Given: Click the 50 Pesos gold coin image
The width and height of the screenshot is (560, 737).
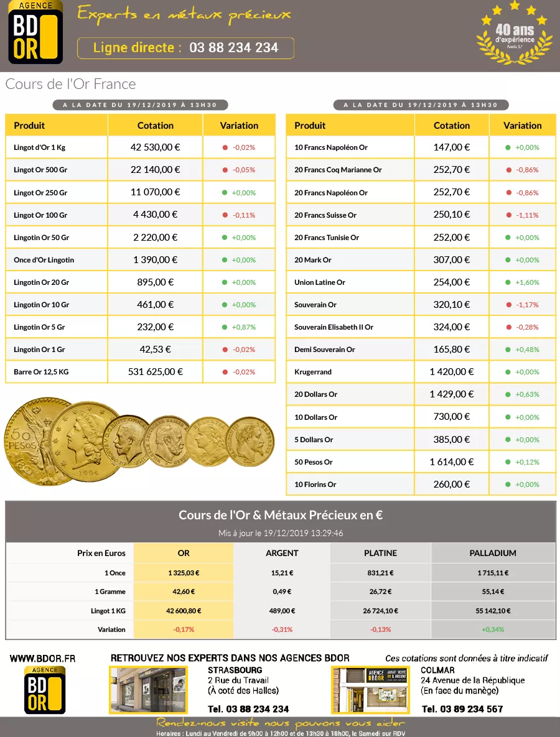Looking at the screenshot, I should tap(31, 442).
